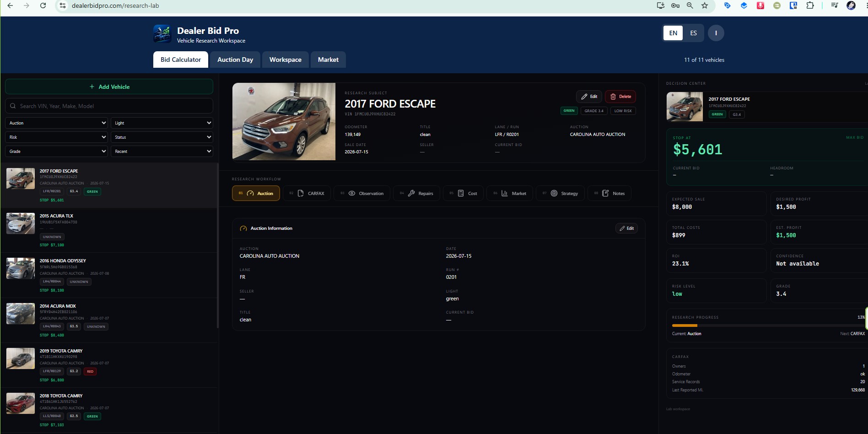Open the Auction filter dropdown
Viewport: 868px width, 434px height.
57,123
